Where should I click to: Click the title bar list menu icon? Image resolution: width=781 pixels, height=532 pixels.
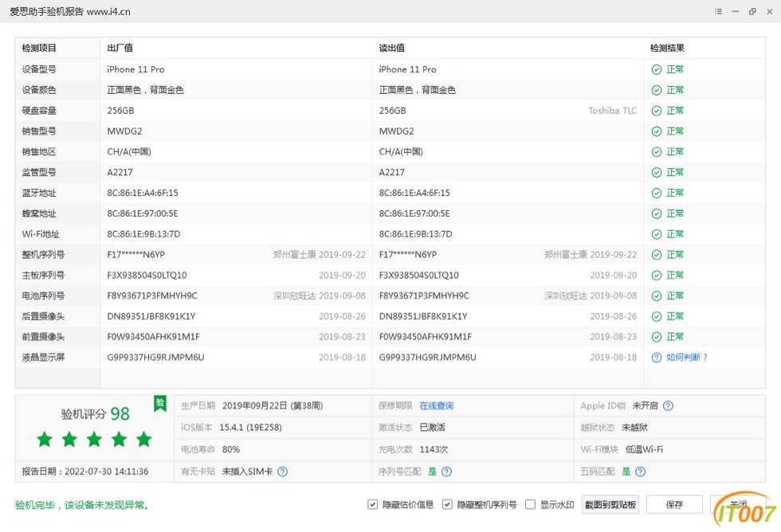(718, 11)
